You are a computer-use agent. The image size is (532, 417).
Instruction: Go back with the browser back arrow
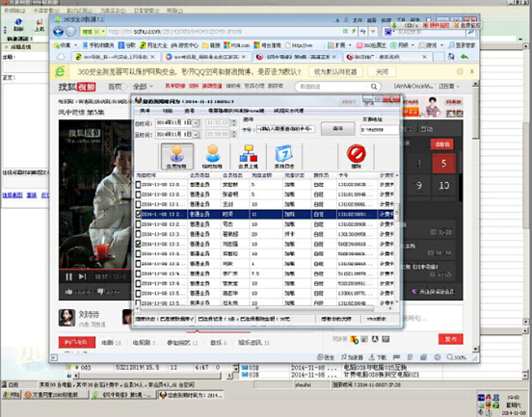(59, 32)
